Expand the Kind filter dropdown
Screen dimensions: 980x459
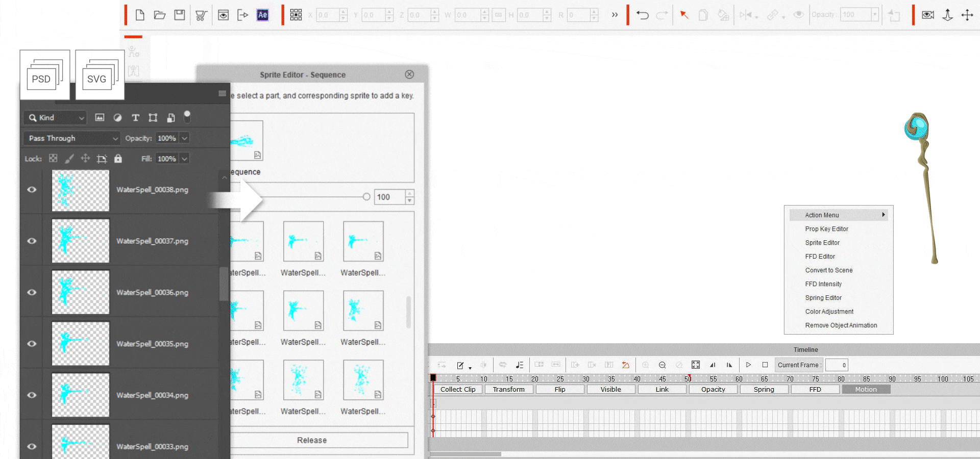pos(55,118)
